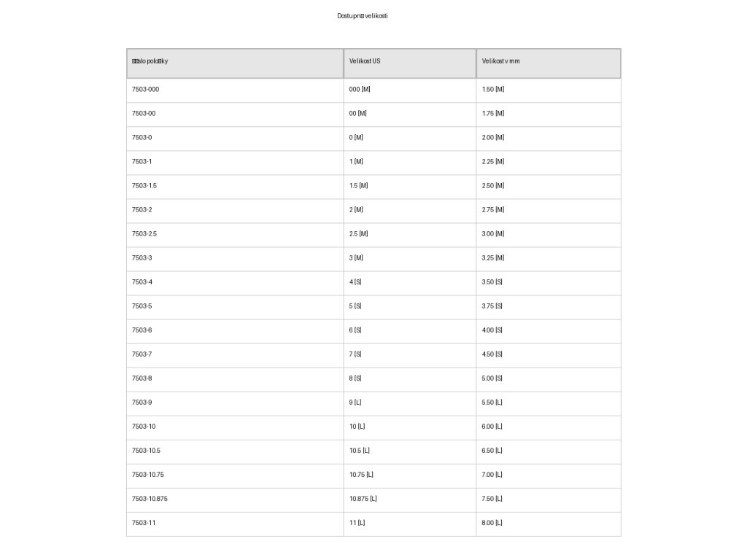Click the "Číslo položky" column header
Image resolution: width=747 pixels, height=560 pixels.
coord(150,61)
